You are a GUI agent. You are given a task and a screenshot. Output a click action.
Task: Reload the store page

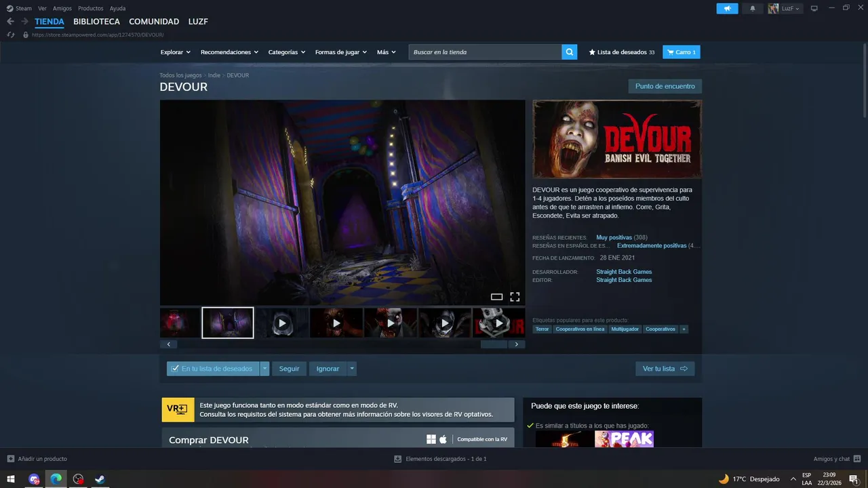click(10, 35)
